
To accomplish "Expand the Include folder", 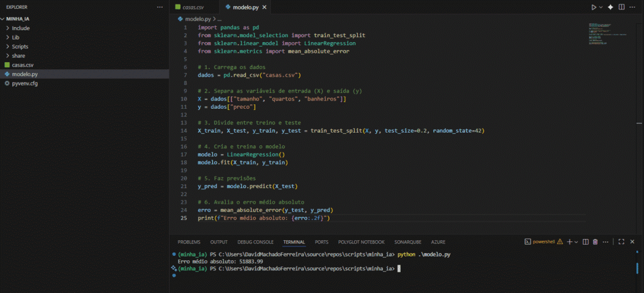I will (20, 28).
